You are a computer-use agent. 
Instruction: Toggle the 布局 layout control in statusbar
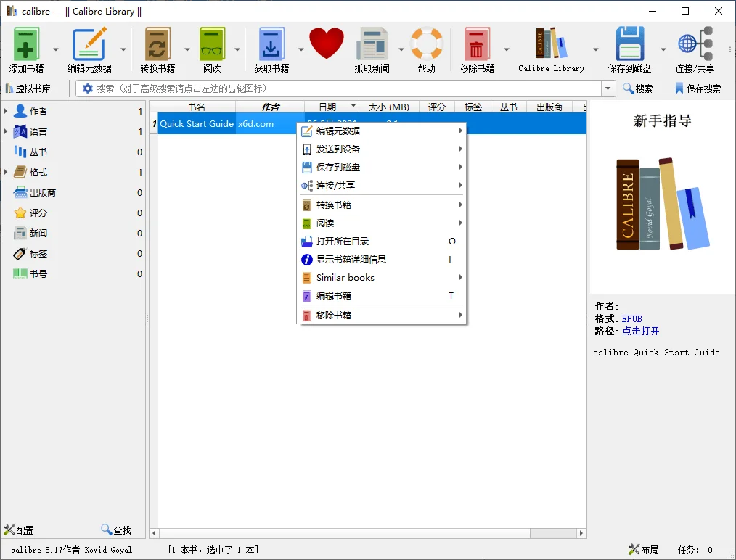point(642,549)
